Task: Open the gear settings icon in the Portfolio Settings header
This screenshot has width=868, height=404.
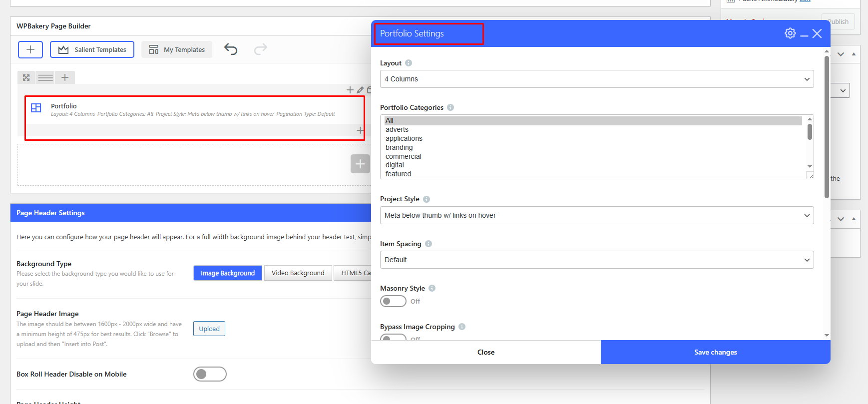Action: point(790,33)
